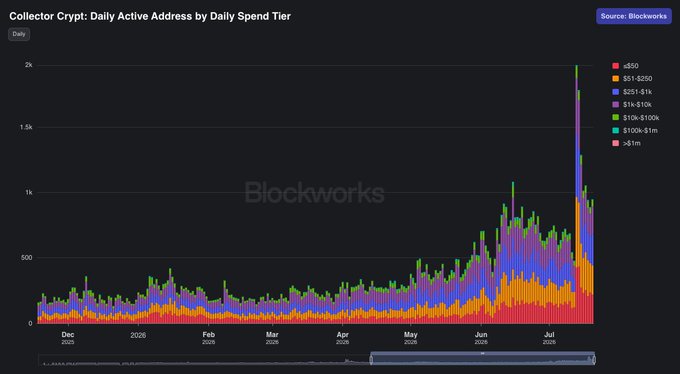This screenshot has width=680, height=374.
Task: Click the Feb 2026 axis label
Action: 209,338
